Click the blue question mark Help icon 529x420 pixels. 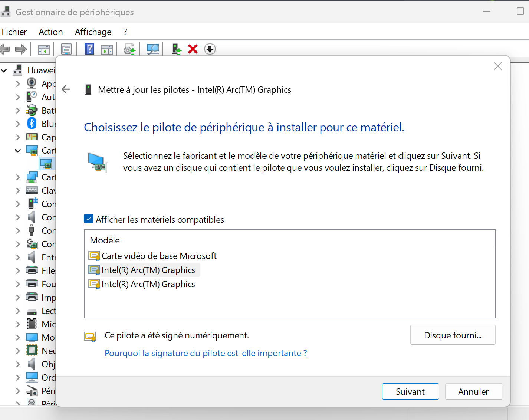[x=89, y=49]
